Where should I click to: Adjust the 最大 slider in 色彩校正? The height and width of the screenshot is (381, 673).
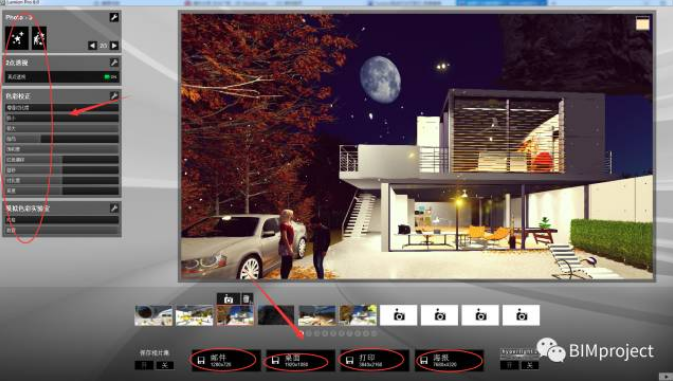click(x=62, y=128)
